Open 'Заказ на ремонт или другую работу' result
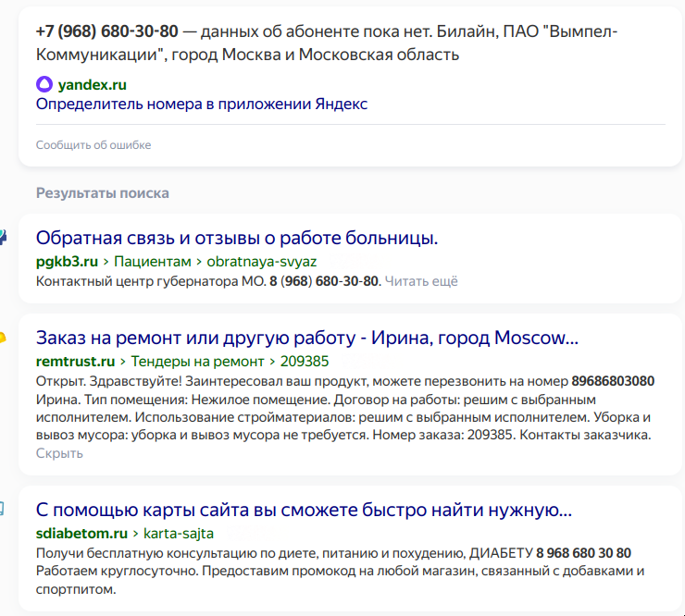The image size is (685, 616). tap(307, 338)
